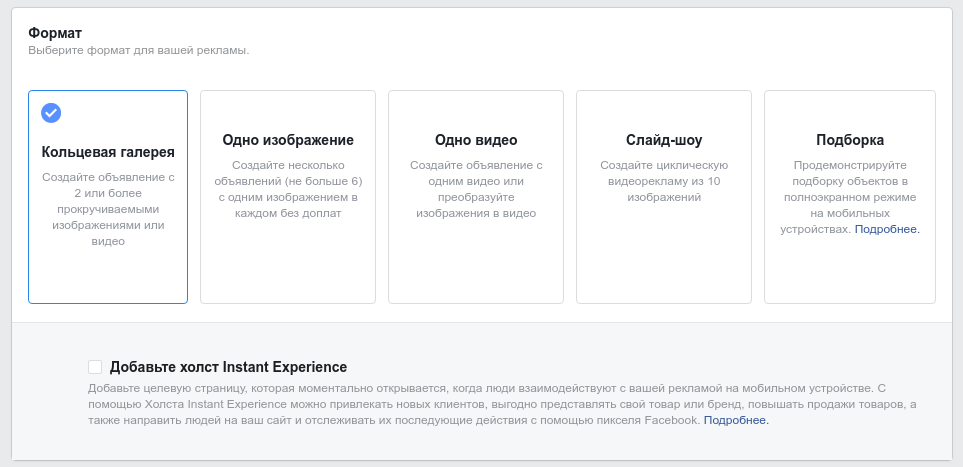Click the Одно изображение title text
The image size is (963, 467).
click(x=288, y=140)
